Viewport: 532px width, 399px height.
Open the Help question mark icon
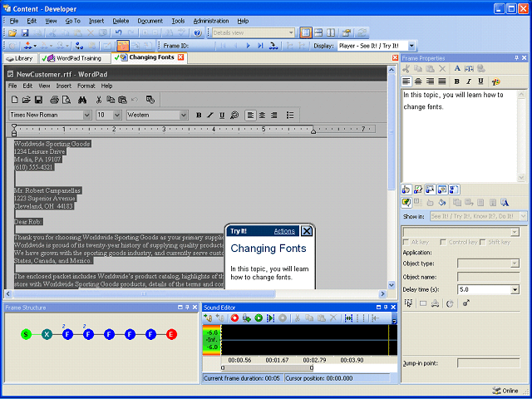[x=198, y=33]
